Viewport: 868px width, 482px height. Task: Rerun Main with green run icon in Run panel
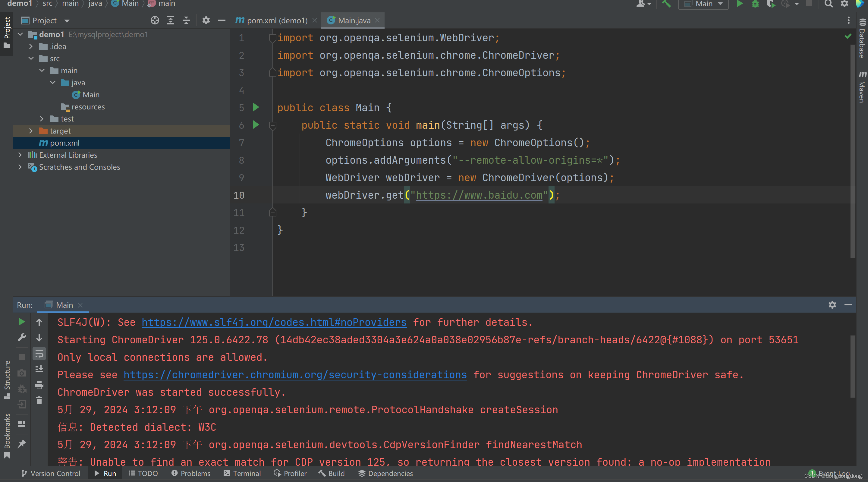22,322
